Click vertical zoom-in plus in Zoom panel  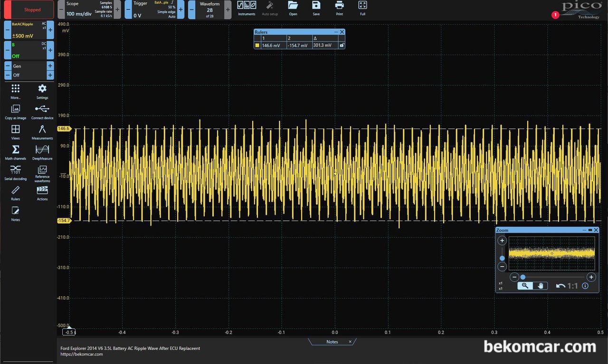[502, 241]
